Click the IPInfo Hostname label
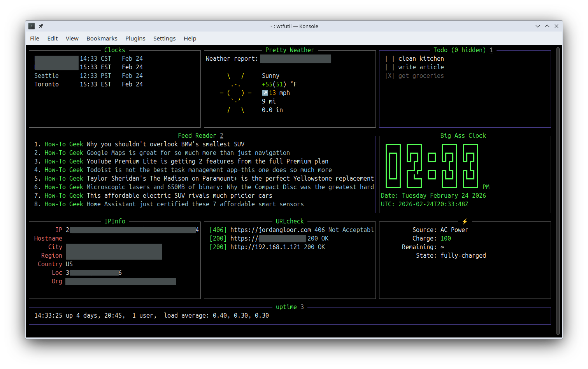The image size is (588, 369). pyautogui.click(x=48, y=238)
